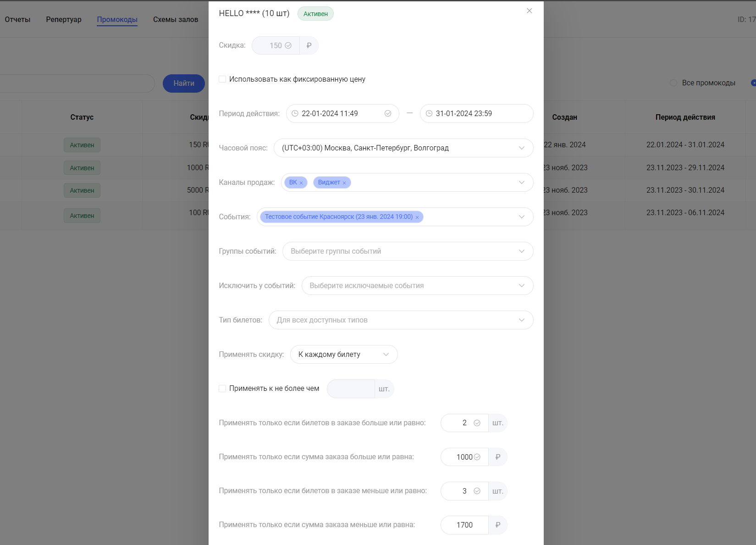
Task: Click the minimum order sum field showing 1000
Action: [464, 457]
